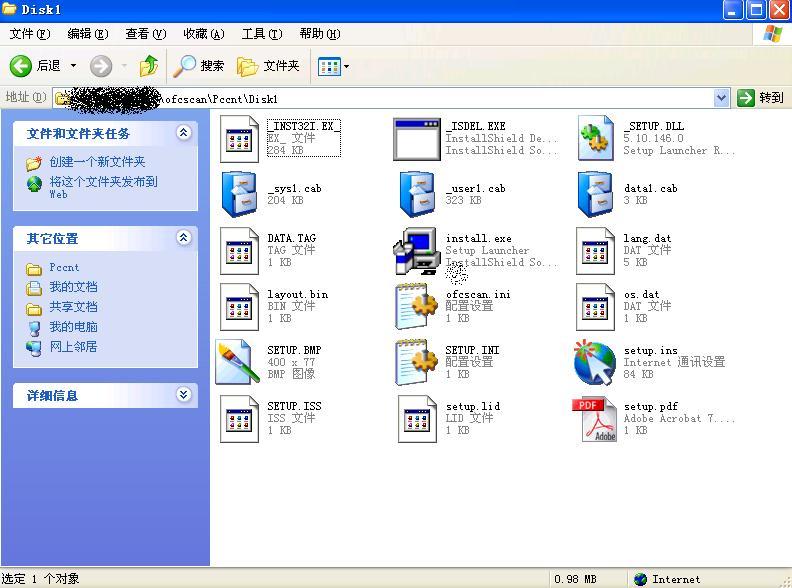This screenshot has height=588, width=792.
Task: Click 将这个文件夹发布到 Web link
Action: pyautogui.click(x=104, y=187)
